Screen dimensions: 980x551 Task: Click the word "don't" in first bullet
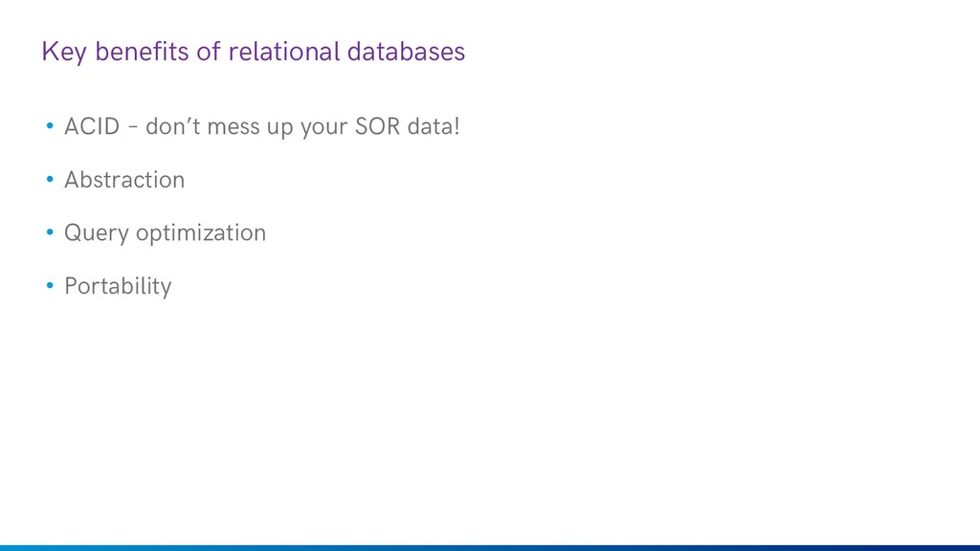[173, 126]
